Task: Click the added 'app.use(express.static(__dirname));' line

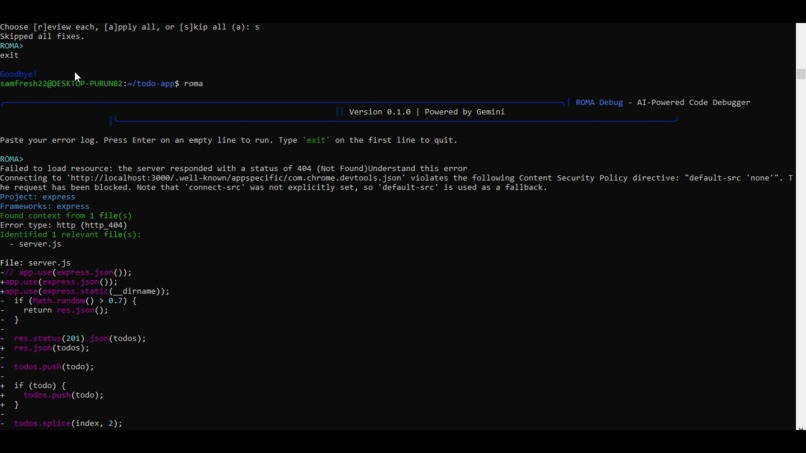Action: [85, 291]
